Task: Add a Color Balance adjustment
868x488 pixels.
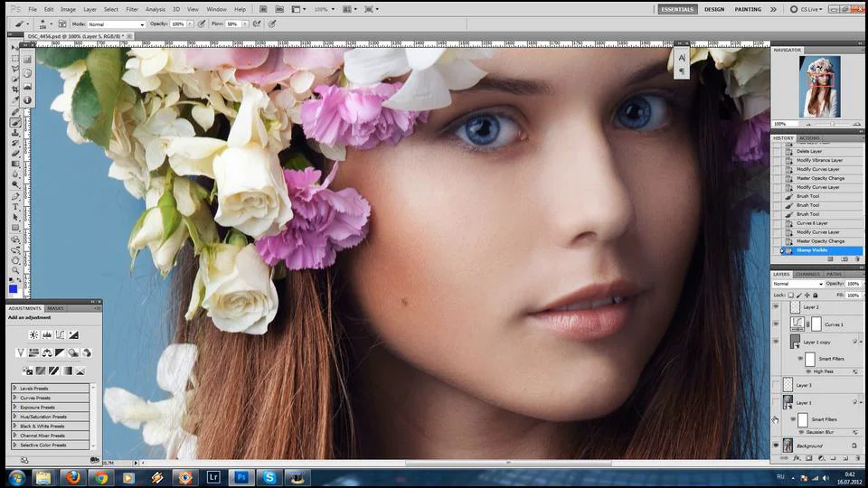Action: coord(47,352)
